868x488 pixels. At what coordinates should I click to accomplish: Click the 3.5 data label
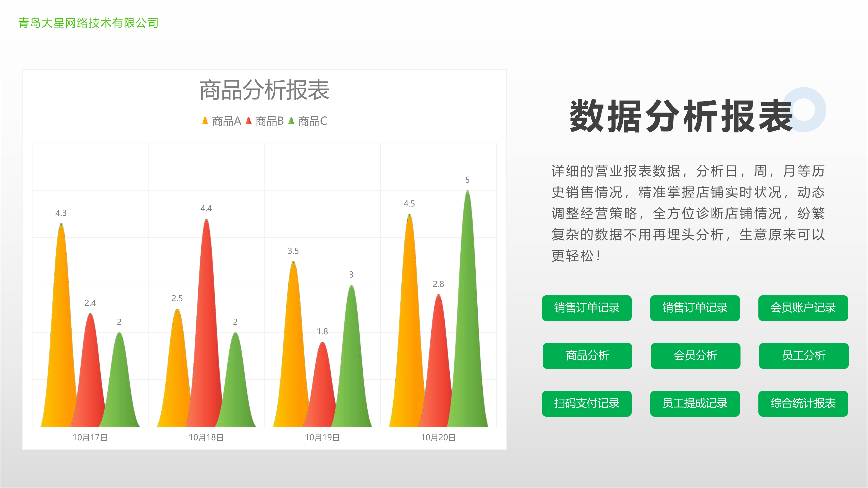click(x=293, y=251)
